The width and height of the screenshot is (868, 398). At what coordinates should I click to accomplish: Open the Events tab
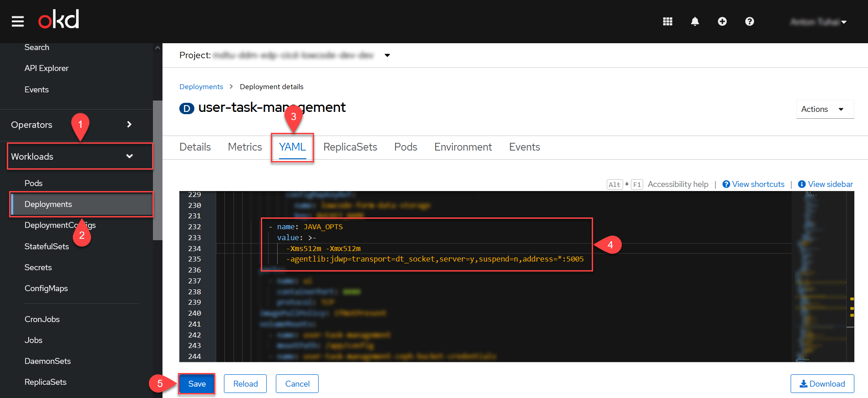click(x=524, y=147)
